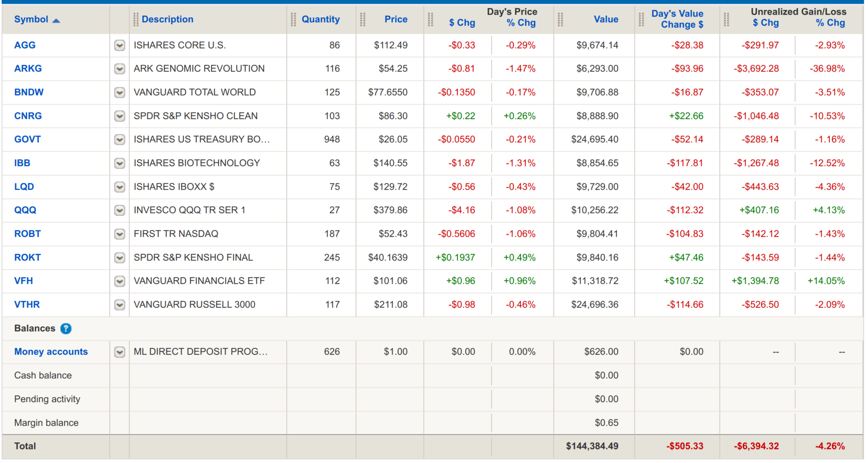Sort by Unrealized Gain/Loss $ Chg header
868x463 pixels.
765,23
